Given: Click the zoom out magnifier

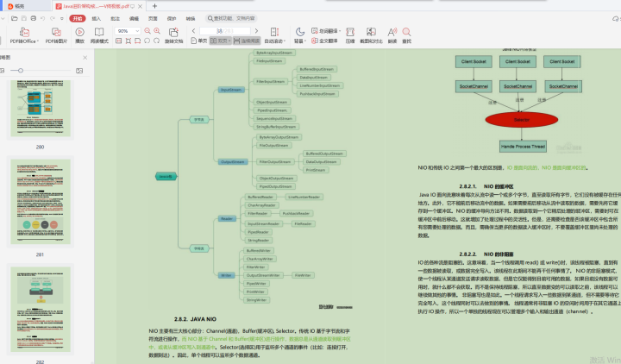Looking at the screenshot, I should coord(147,31).
